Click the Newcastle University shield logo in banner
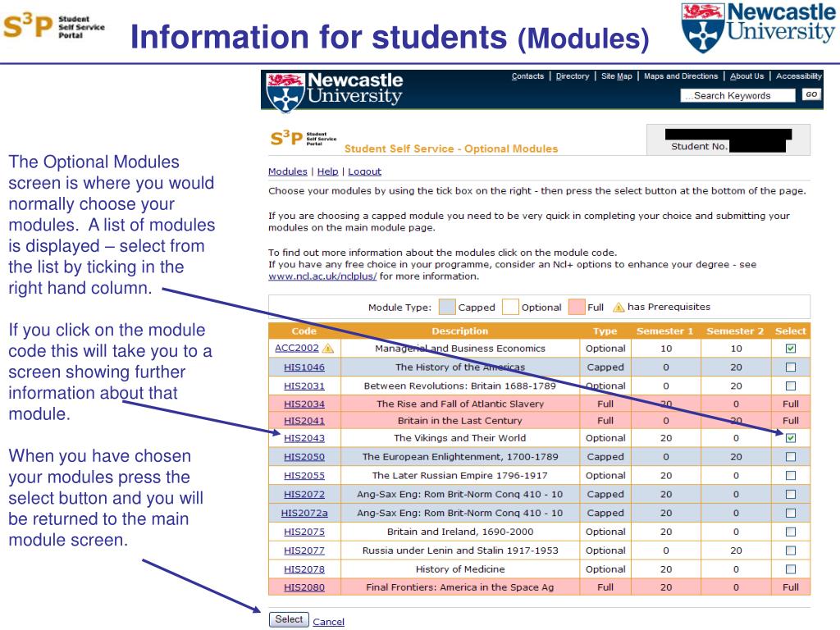 pos(285,92)
